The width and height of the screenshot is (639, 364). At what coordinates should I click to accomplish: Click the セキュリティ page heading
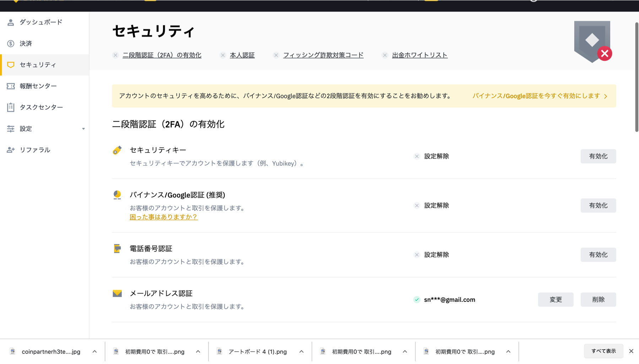(x=153, y=31)
